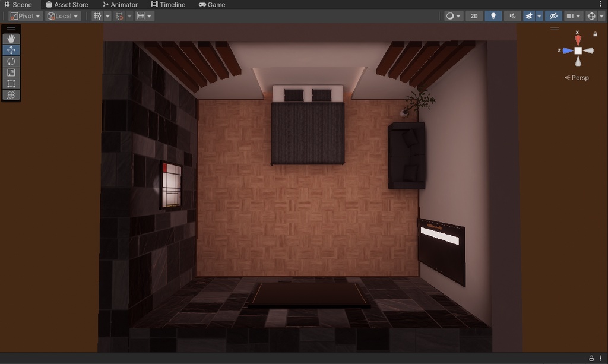Click the scene view gizmo X axis
608x364 pixels.
click(x=577, y=39)
